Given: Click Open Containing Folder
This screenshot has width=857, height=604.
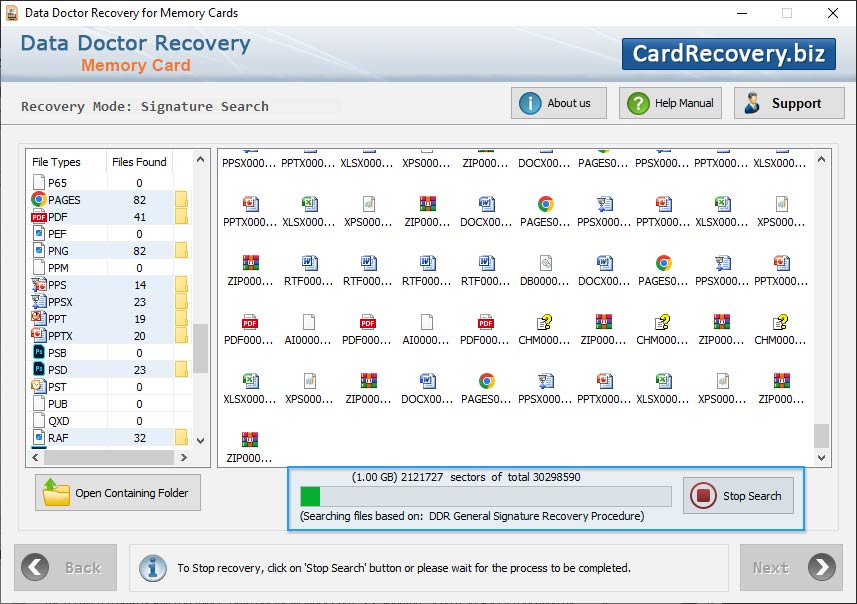Looking at the screenshot, I should tap(118, 492).
